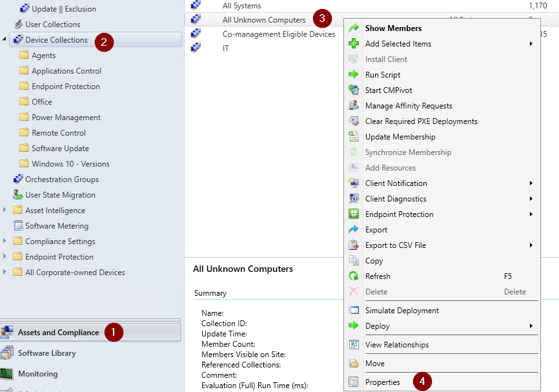Click the Copy pages icon

(353, 260)
